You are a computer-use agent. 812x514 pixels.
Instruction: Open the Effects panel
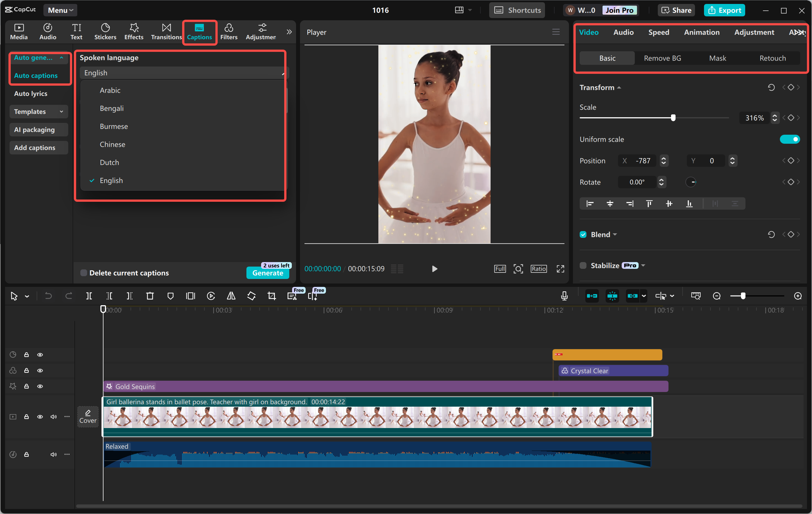coord(134,31)
